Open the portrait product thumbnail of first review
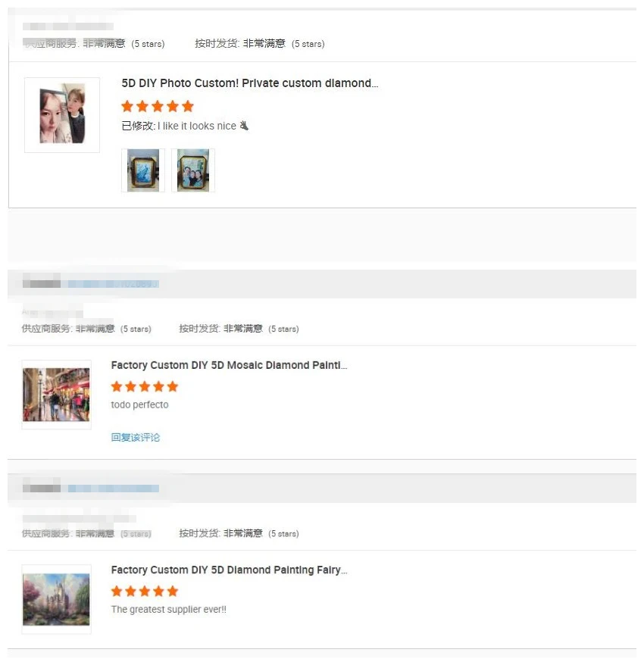The image size is (644, 665). (62, 114)
